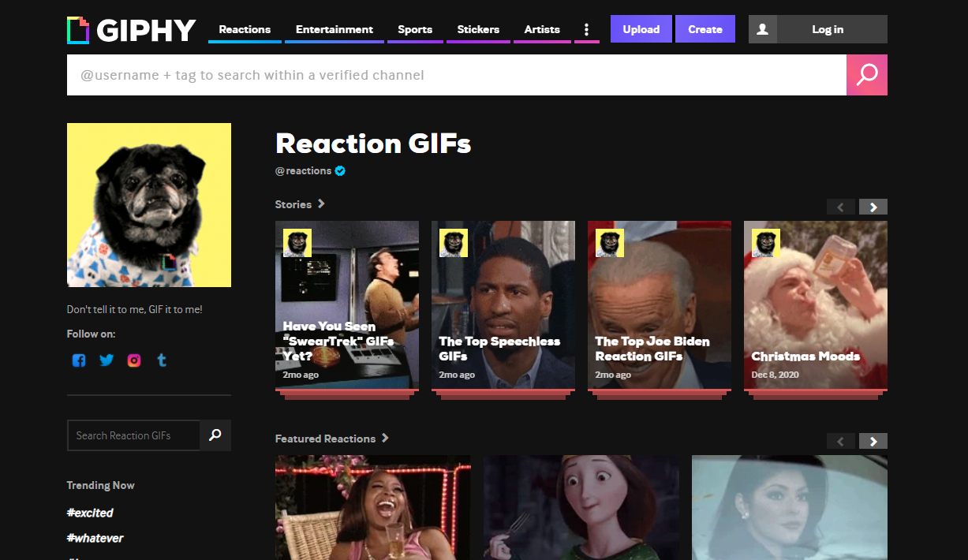Open the Artists nav tab
This screenshot has height=560, width=968.
542,29
